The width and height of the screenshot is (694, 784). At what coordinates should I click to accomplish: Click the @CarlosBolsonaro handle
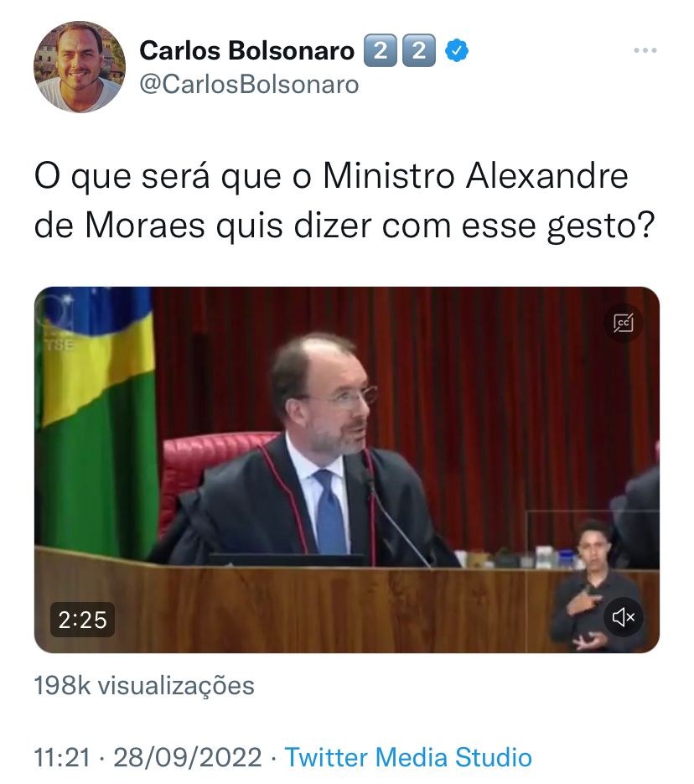(x=249, y=85)
